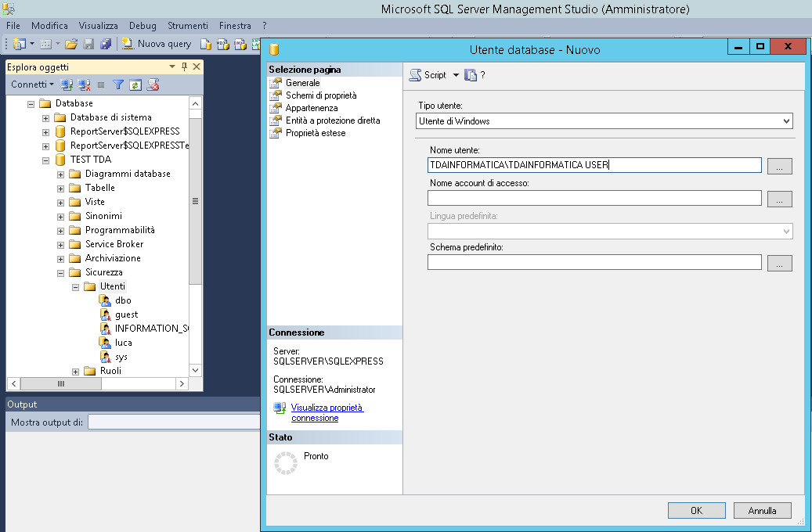
Task: Collapse the TEST TDA database node
Action: (45, 160)
